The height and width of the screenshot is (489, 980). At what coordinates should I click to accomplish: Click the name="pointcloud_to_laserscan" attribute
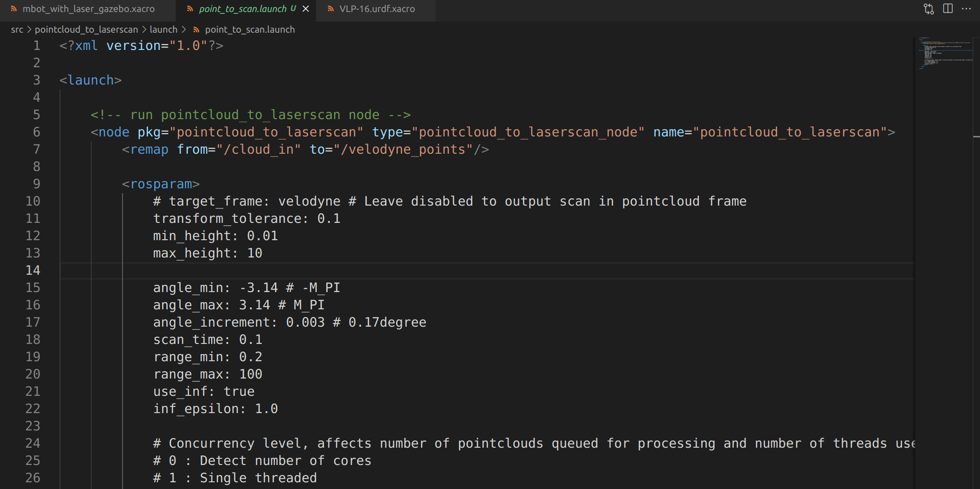tap(770, 132)
